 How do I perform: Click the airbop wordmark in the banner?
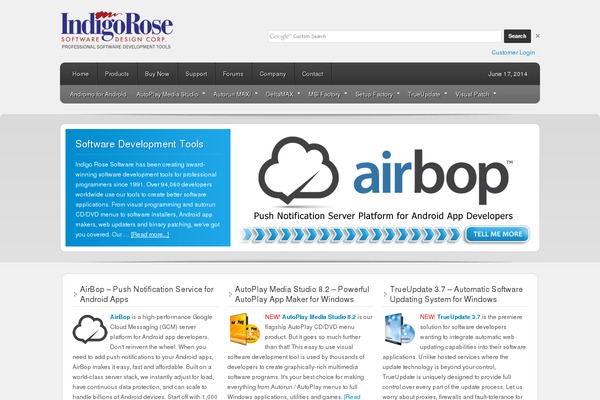[432, 176]
